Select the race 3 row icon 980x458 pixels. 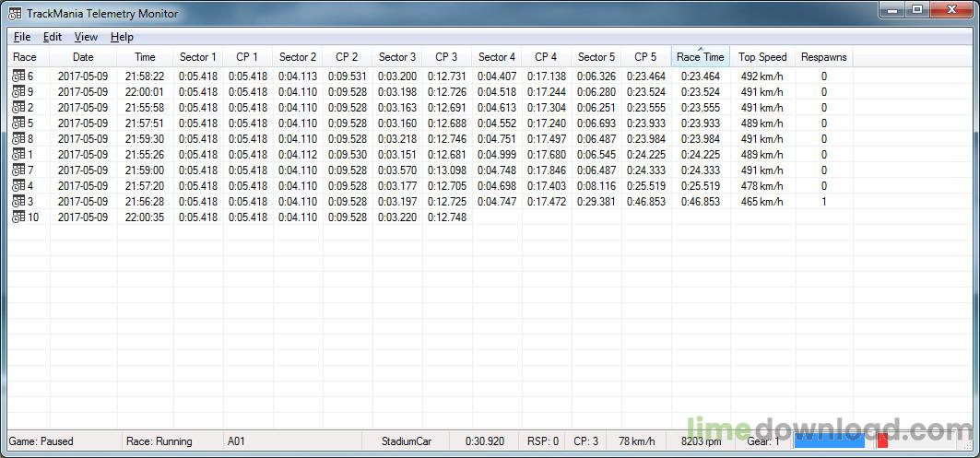18,201
